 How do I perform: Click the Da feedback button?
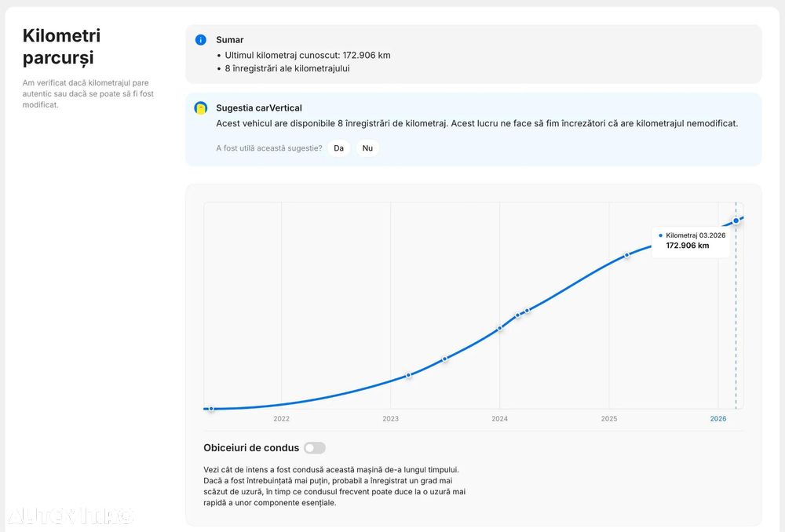coord(339,148)
